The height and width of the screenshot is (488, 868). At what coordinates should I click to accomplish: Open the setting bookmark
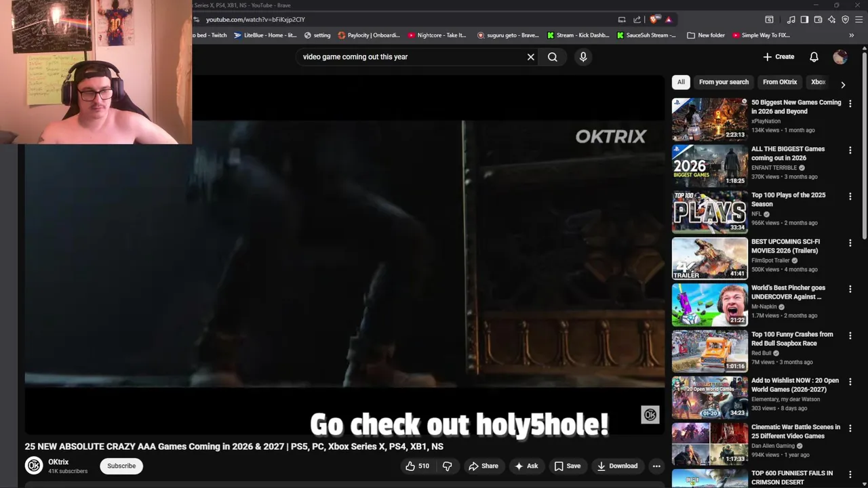[x=317, y=35]
